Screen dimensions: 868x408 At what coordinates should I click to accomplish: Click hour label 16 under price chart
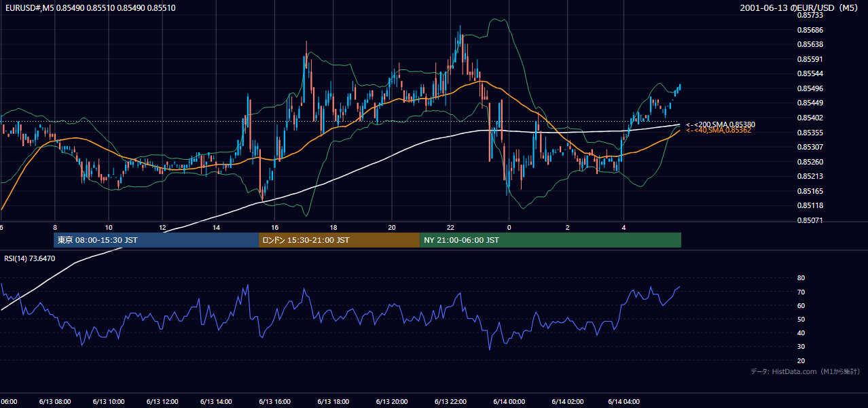275,227
